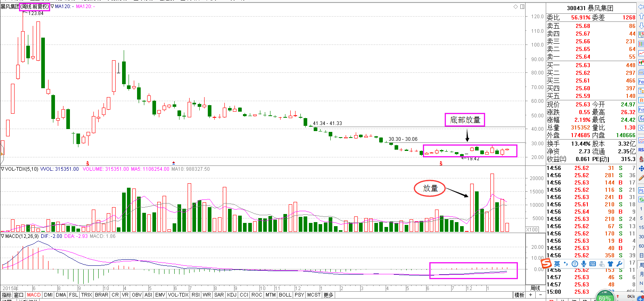Select the VR indicator tab

[125, 295]
